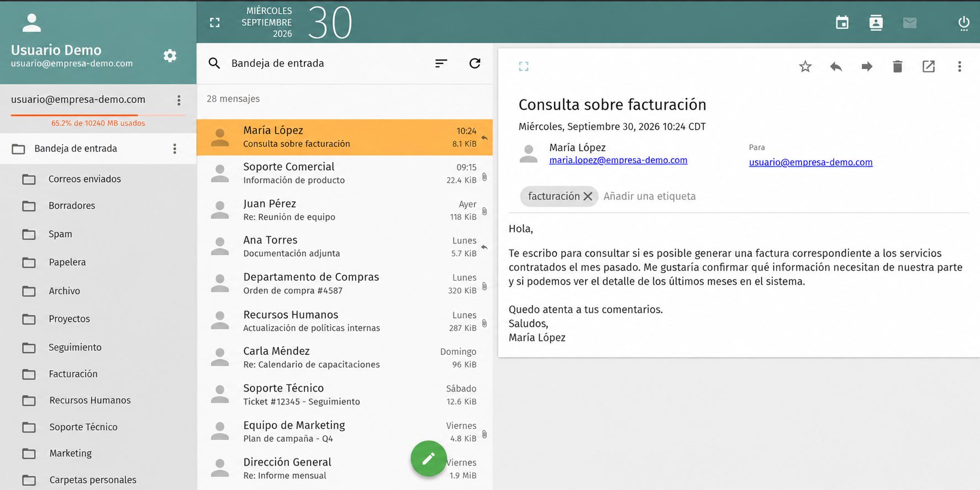This screenshot has height=490, width=980.
Task: Open the Borradores folder
Action: 98,206
